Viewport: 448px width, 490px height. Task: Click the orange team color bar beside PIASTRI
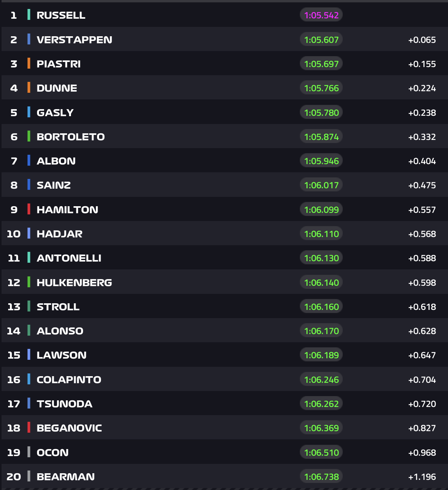pos(29,64)
